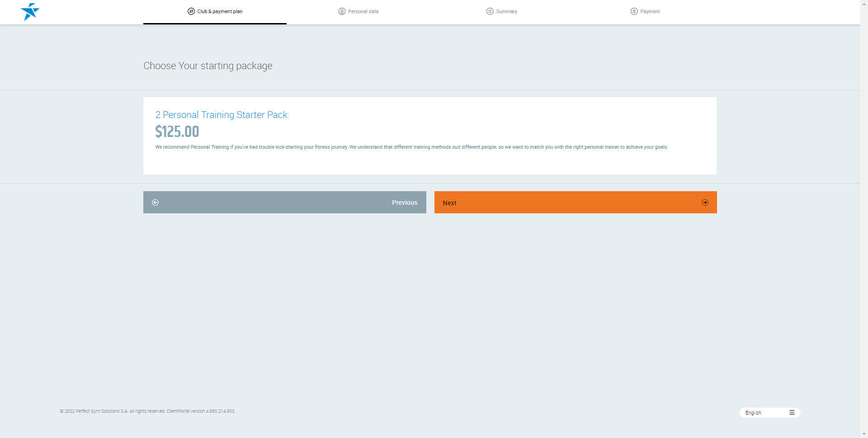The height and width of the screenshot is (438, 868).
Task: Click the Personal data person icon
Action: (342, 11)
